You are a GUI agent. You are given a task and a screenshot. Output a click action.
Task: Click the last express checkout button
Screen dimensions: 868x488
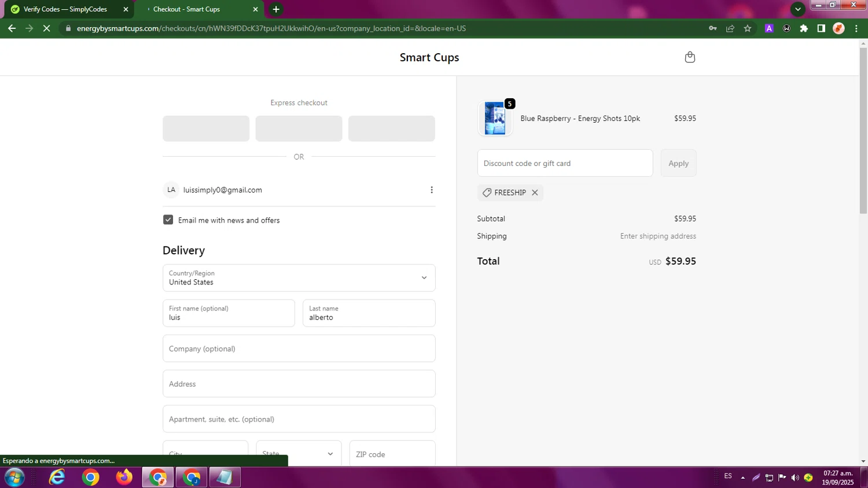click(x=392, y=128)
